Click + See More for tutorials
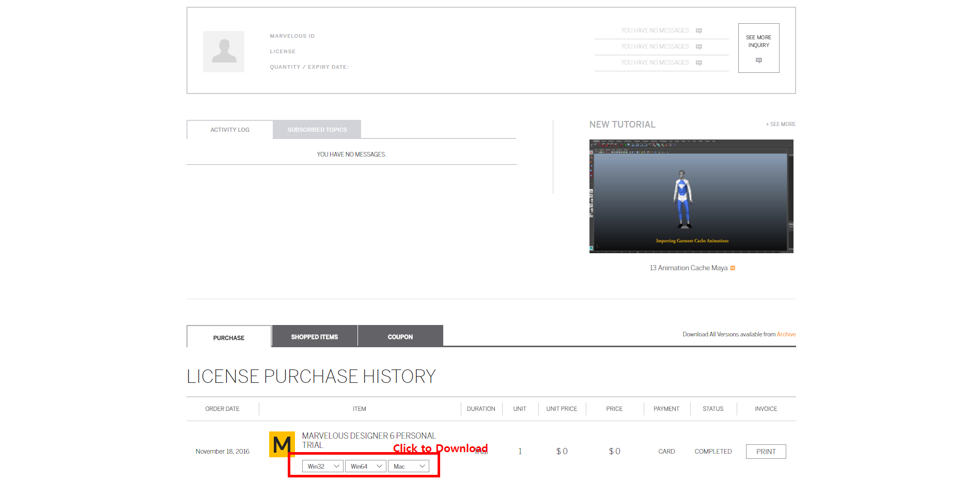The image size is (980, 480). point(781,124)
